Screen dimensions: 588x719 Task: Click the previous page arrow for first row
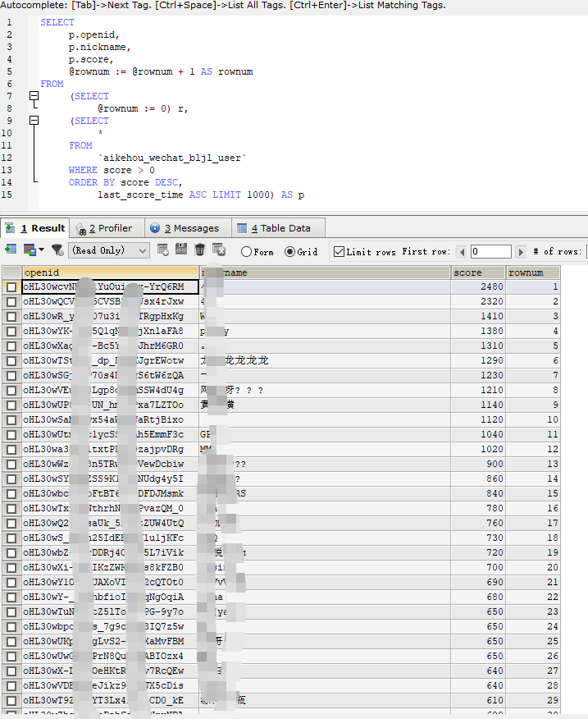pyautogui.click(x=462, y=252)
